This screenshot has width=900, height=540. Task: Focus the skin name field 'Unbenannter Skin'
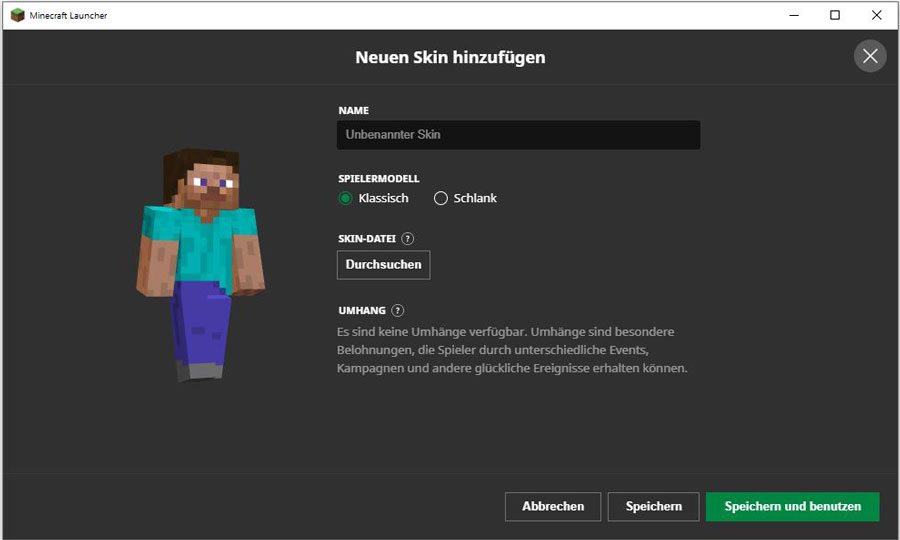[518, 135]
